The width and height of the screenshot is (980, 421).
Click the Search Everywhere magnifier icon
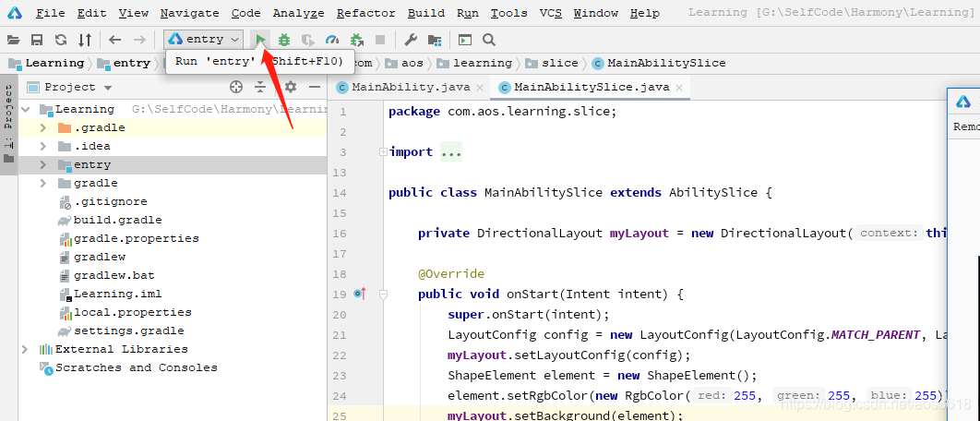click(489, 40)
